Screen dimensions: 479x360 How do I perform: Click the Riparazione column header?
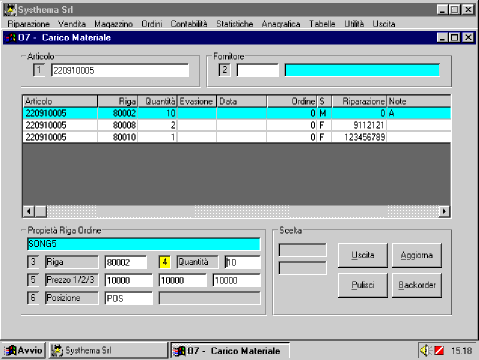(x=359, y=101)
